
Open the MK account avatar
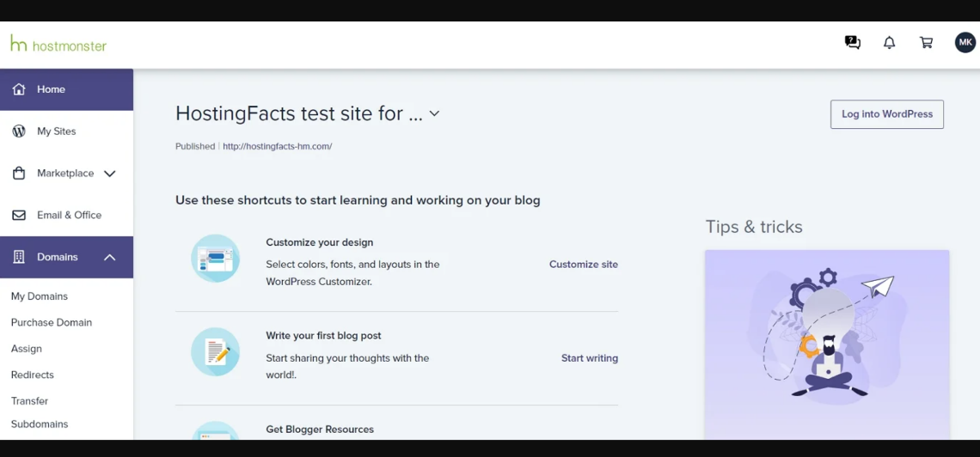(x=965, y=42)
